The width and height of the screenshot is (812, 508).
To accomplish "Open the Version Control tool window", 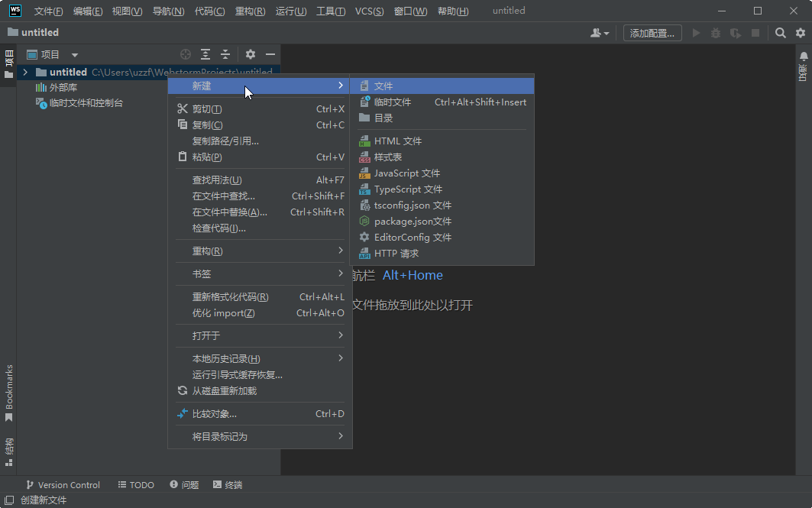I will (63, 484).
